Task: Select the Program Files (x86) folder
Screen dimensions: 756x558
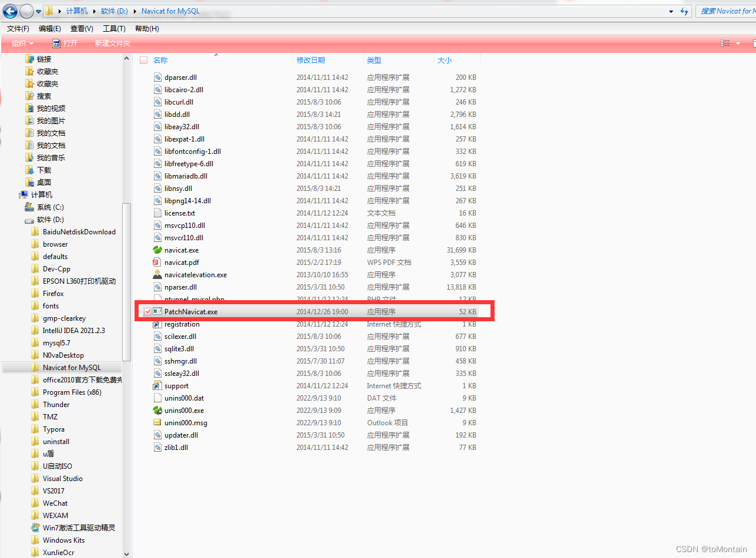Action: point(72,392)
